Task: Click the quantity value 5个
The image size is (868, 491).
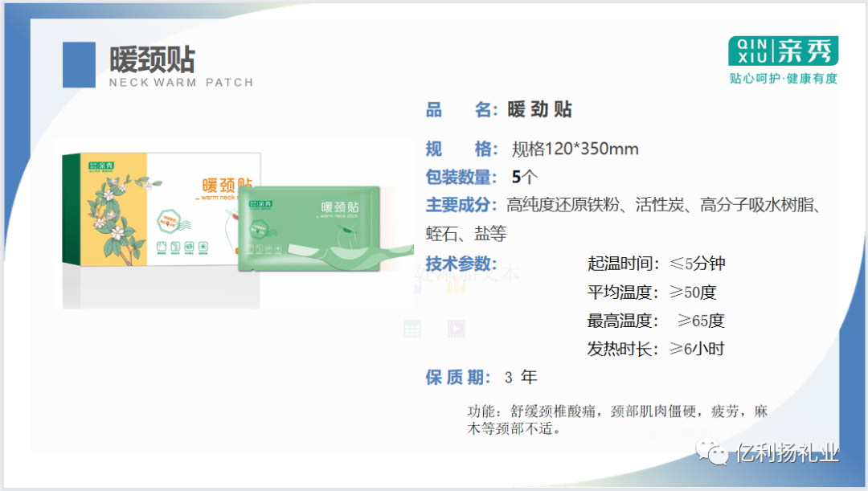Action: (524, 177)
